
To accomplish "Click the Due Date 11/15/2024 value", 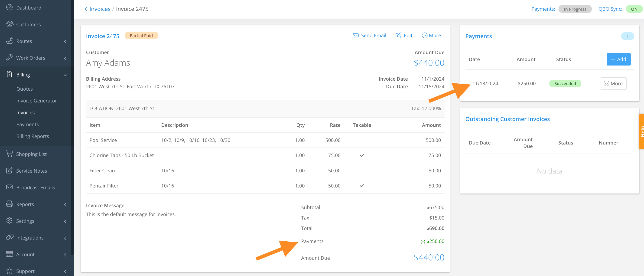I will pyautogui.click(x=431, y=87).
